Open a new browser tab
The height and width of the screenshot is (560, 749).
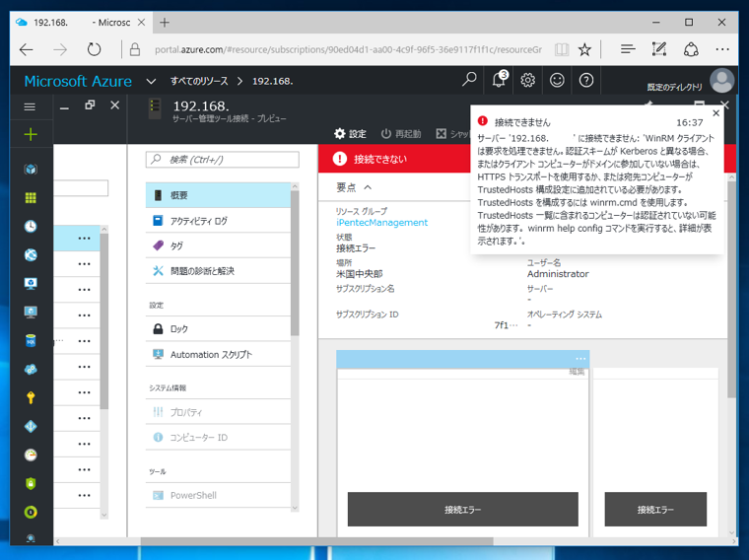(165, 23)
